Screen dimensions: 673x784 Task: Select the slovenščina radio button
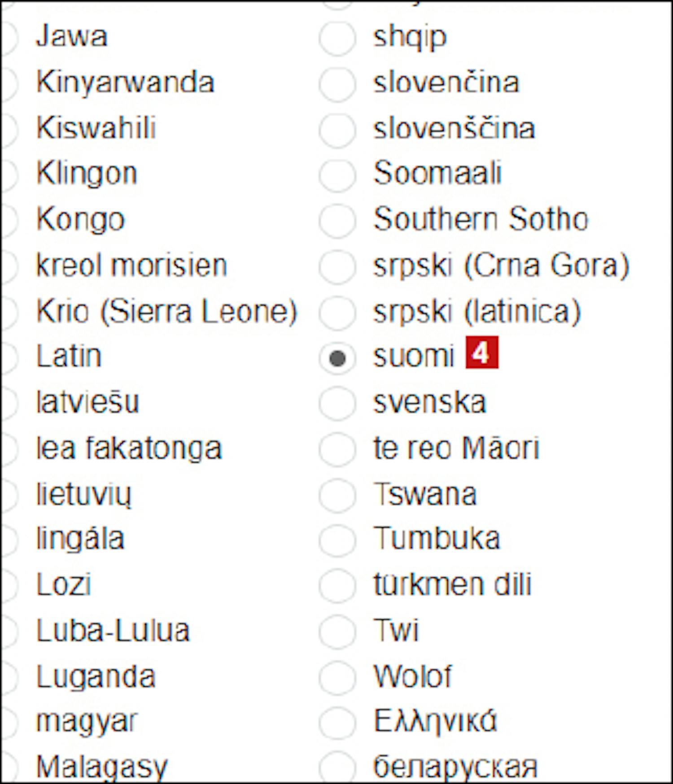[337, 130]
